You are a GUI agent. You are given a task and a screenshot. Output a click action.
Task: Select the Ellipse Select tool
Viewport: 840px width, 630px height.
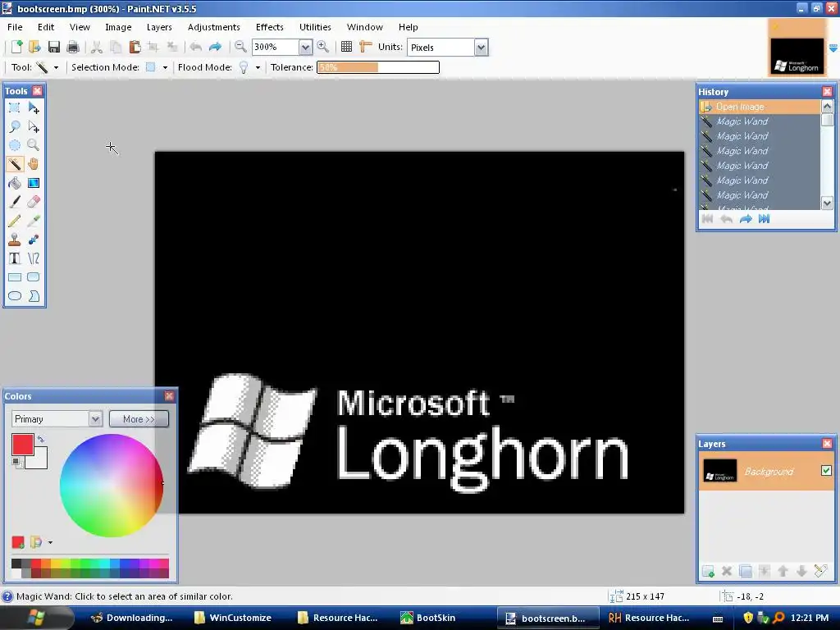(x=15, y=145)
